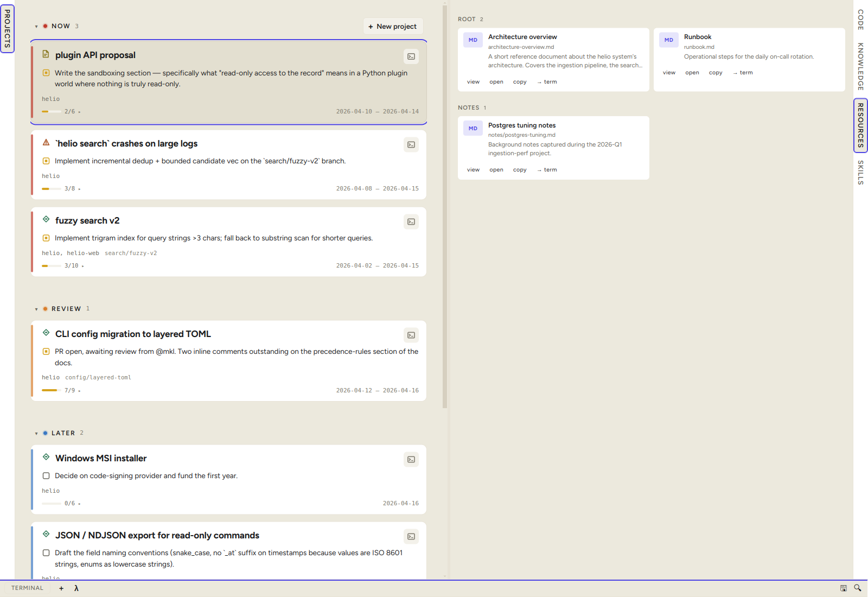The height and width of the screenshot is (597, 868).
Task: Open terminal for JSON / NDJSON export card
Action: (x=411, y=537)
